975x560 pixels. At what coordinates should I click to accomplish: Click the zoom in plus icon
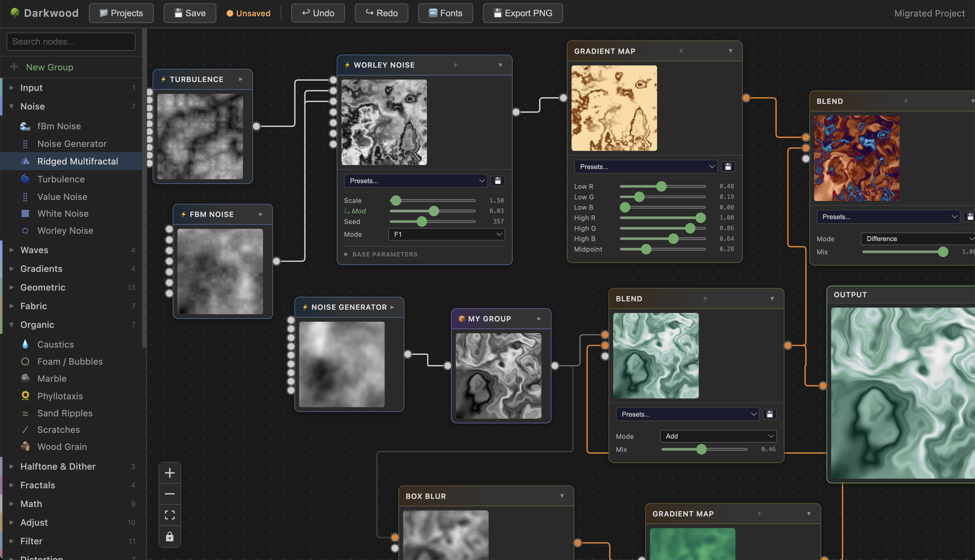tap(170, 473)
